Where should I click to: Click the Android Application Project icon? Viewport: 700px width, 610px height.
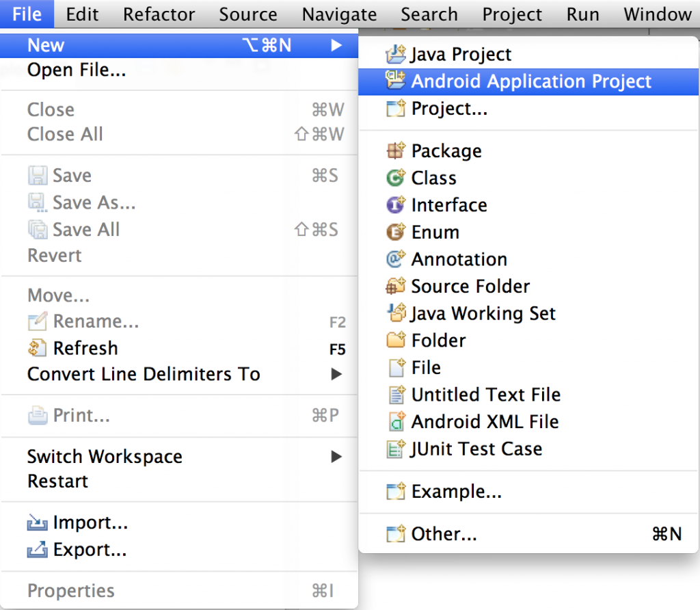(x=396, y=81)
